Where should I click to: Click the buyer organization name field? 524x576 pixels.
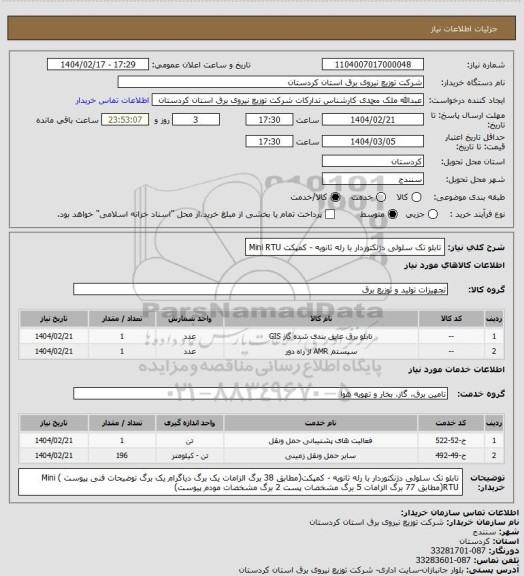pos(270,82)
